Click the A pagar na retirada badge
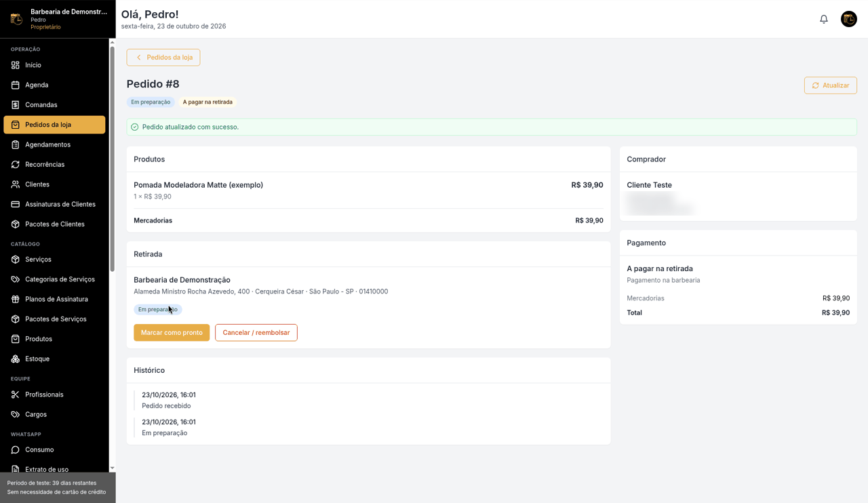 click(208, 102)
